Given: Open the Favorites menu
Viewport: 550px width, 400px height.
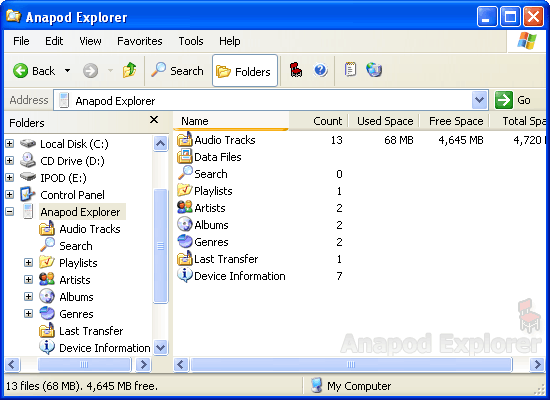Looking at the screenshot, I should coord(140,41).
